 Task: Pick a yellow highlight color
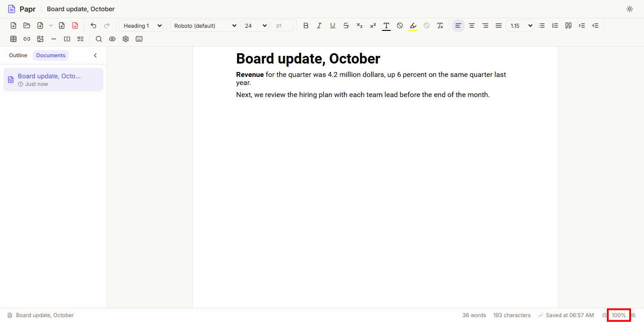[x=413, y=25]
